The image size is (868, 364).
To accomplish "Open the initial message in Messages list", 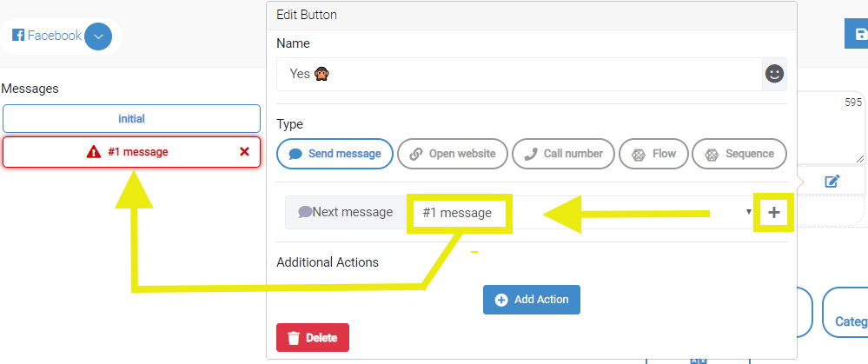I will coord(131,118).
